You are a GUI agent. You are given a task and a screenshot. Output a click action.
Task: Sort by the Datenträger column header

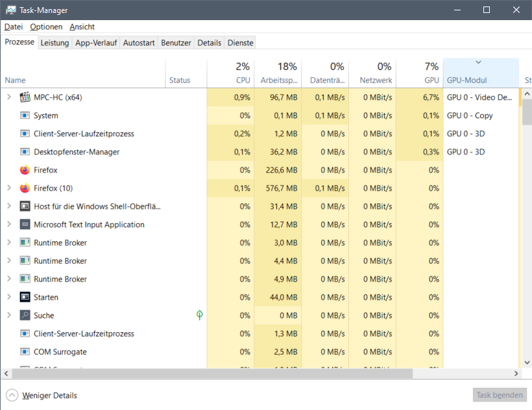pos(325,73)
